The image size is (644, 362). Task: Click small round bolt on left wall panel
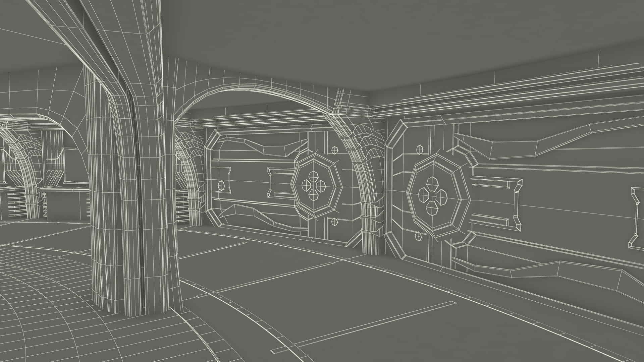tap(221, 185)
